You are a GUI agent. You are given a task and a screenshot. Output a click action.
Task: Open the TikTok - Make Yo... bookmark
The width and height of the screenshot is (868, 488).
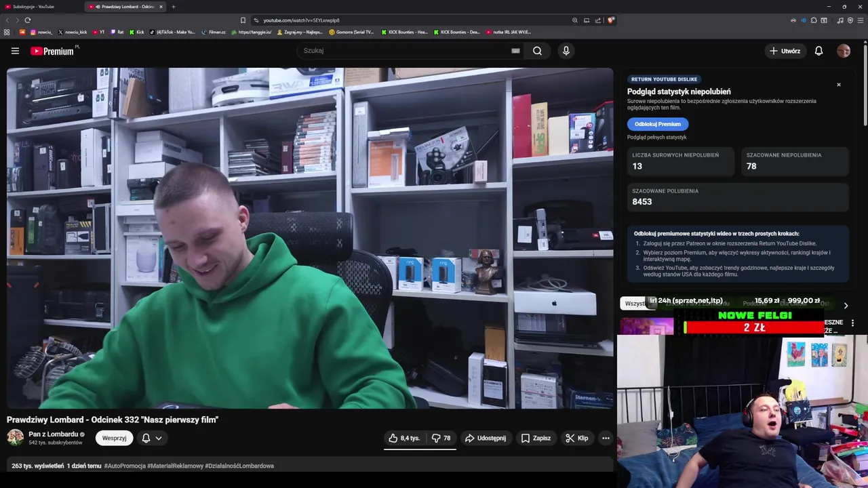[x=172, y=32]
